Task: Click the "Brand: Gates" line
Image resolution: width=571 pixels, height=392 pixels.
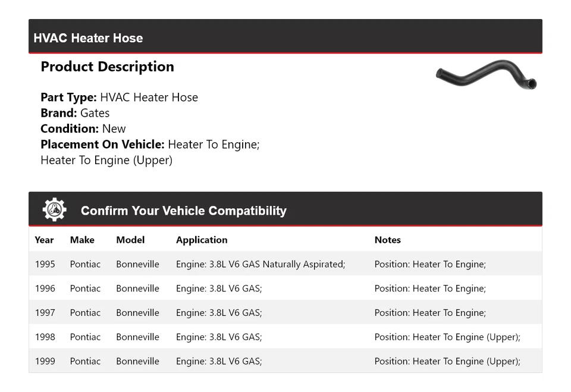Action: click(75, 113)
